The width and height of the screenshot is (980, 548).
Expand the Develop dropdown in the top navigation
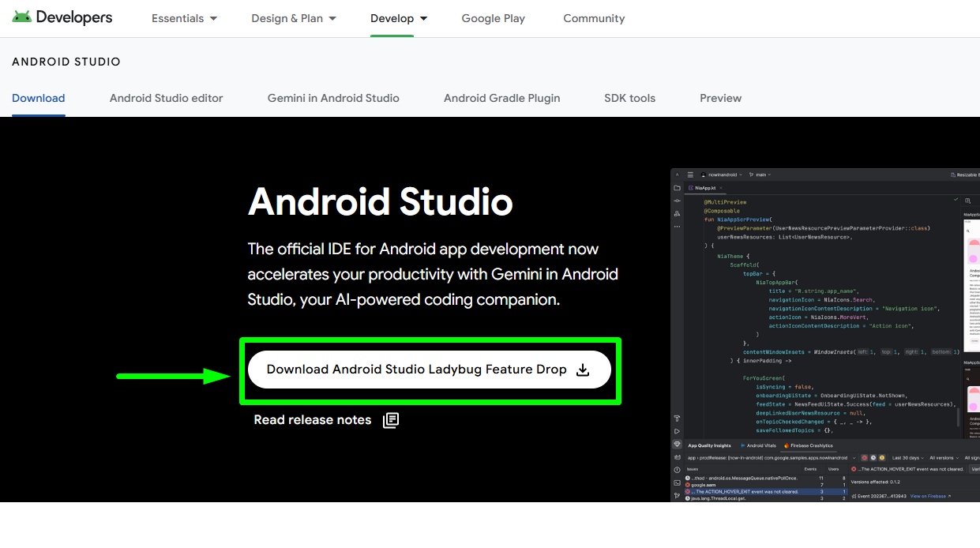(x=399, y=18)
